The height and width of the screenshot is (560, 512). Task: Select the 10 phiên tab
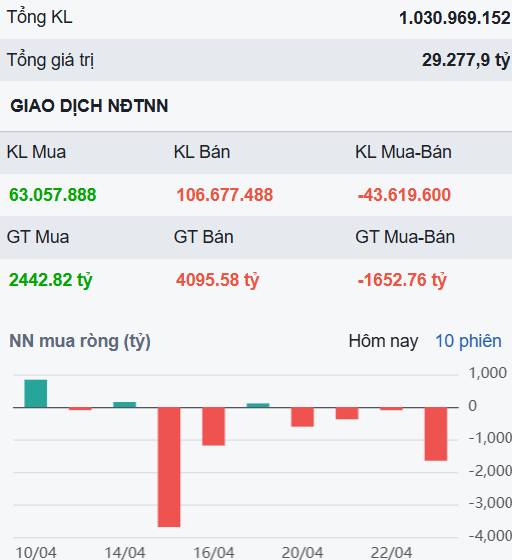pyautogui.click(x=468, y=341)
